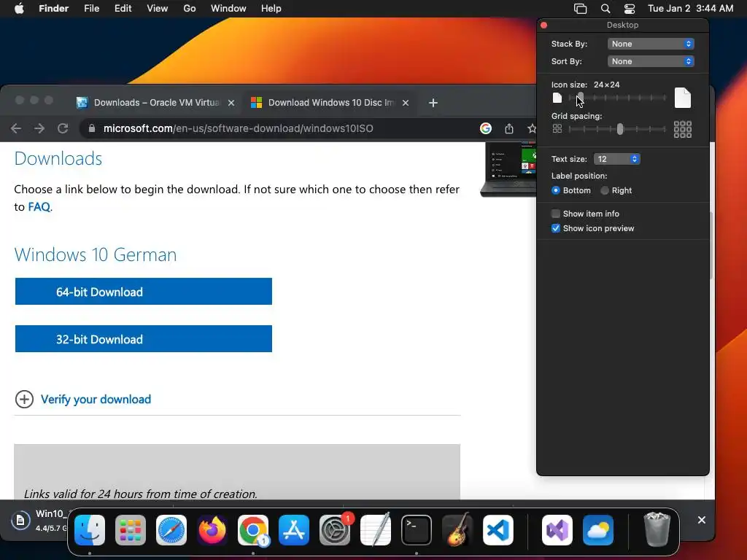Viewport: 747px width, 560px height.
Task: Close the Download Windows 10 tab
Action: click(x=406, y=103)
